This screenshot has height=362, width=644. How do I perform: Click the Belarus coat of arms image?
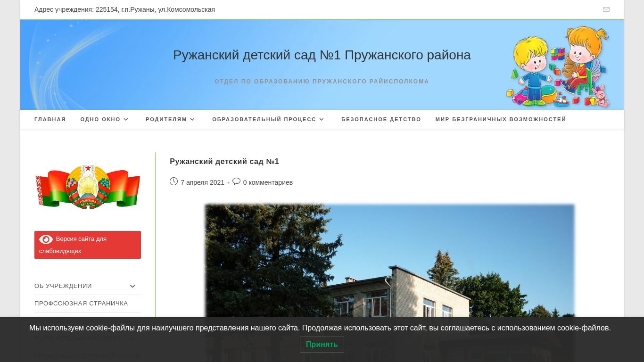pos(88,187)
